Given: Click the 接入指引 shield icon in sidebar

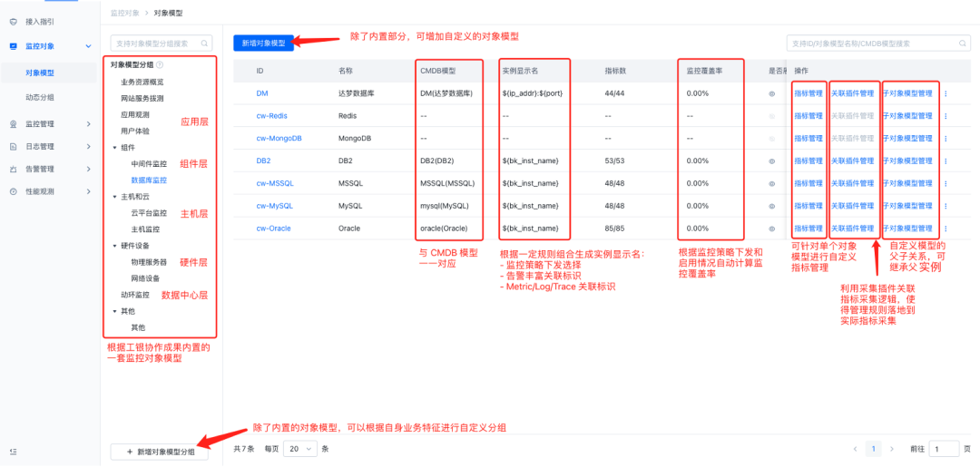Looking at the screenshot, I should point(13,21).
